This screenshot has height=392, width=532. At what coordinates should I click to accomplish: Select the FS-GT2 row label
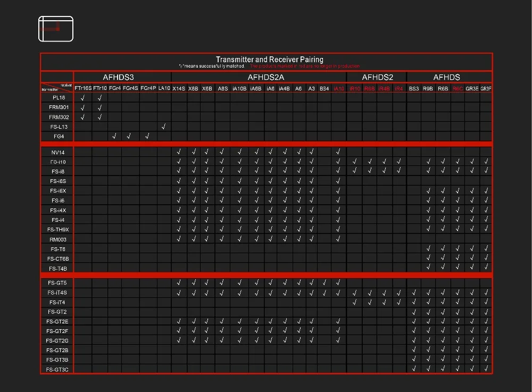pos(57,312)
